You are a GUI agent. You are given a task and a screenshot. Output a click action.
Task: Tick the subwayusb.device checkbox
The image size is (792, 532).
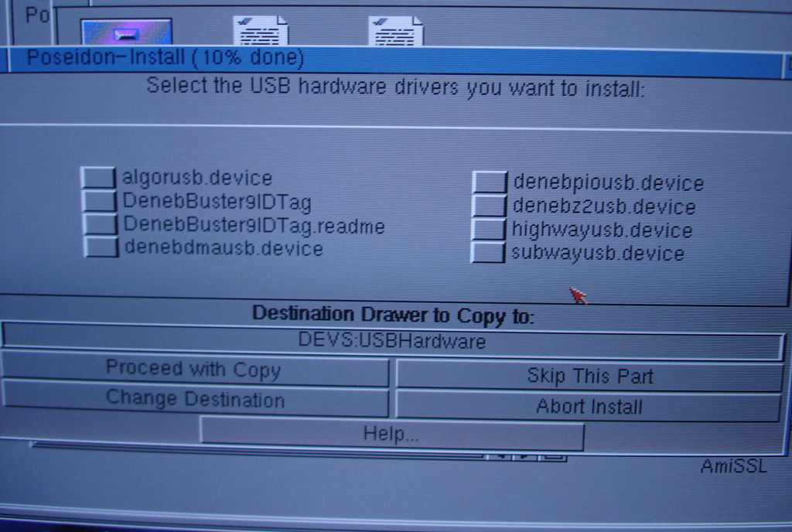488,252
